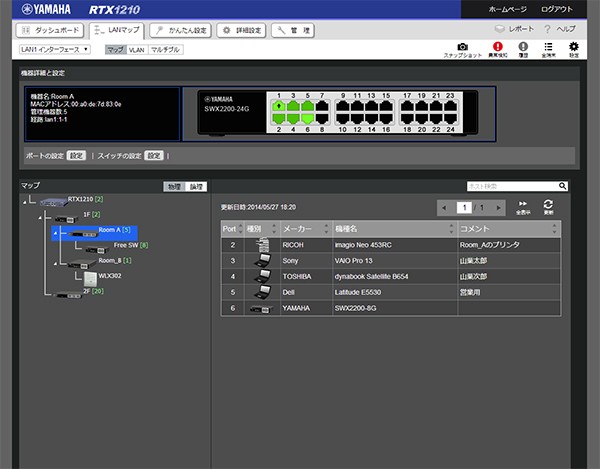Switch map view to logical mode

196,187
